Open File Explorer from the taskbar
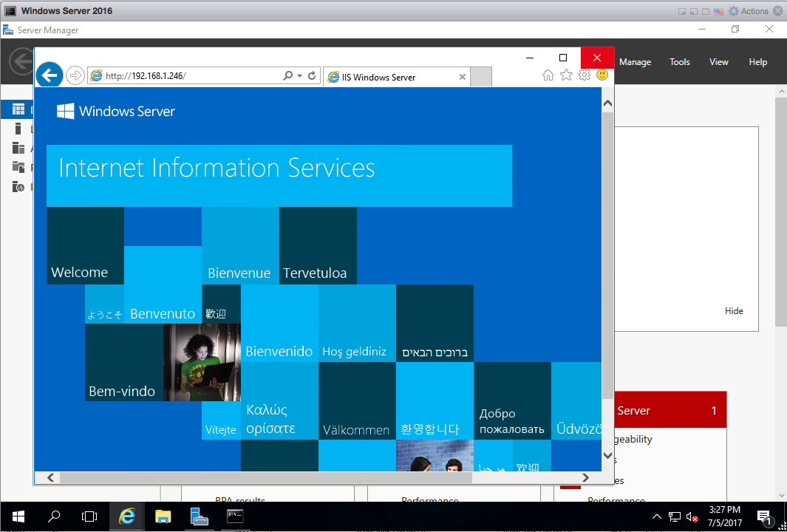The width and height of the screenshot is (787, 532). click(163, 516)
